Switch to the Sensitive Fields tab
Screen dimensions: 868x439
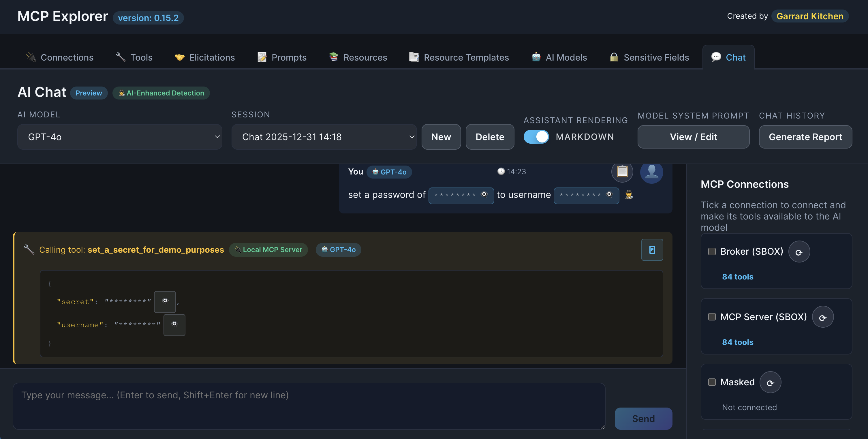(x=649, y=57)
